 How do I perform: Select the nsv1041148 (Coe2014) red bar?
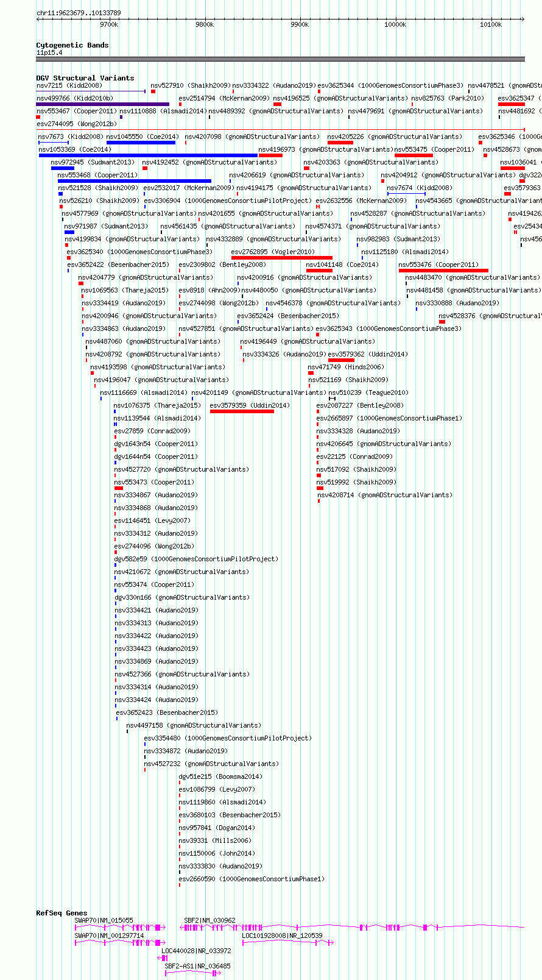click(319, 271)
